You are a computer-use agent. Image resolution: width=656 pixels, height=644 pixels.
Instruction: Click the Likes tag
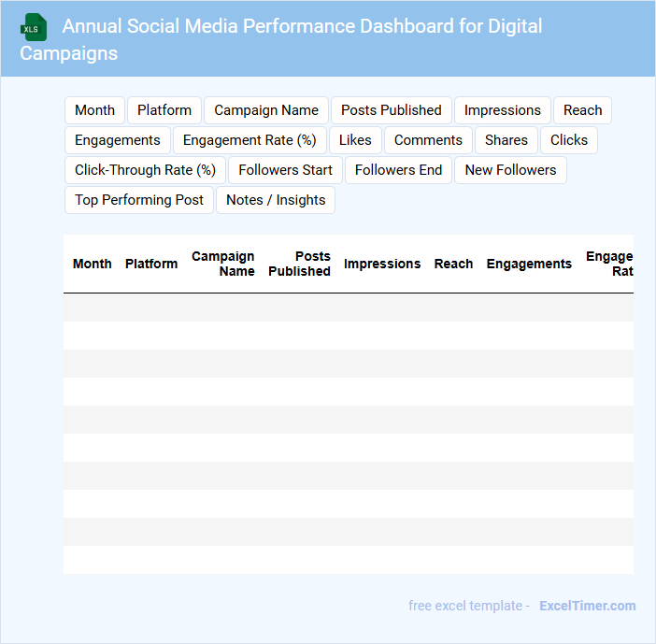355,140
